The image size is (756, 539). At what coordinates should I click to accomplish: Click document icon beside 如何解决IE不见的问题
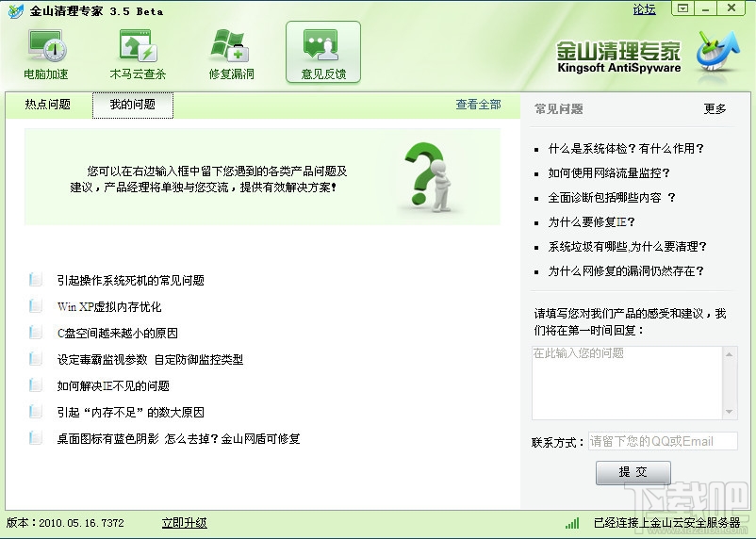(x=36, y=385)
